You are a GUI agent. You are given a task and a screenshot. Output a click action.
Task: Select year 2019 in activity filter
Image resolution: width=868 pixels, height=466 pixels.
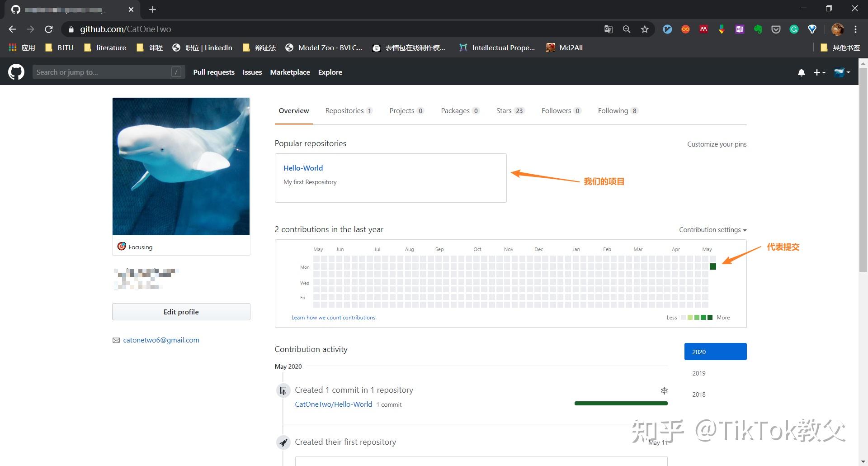699,373
